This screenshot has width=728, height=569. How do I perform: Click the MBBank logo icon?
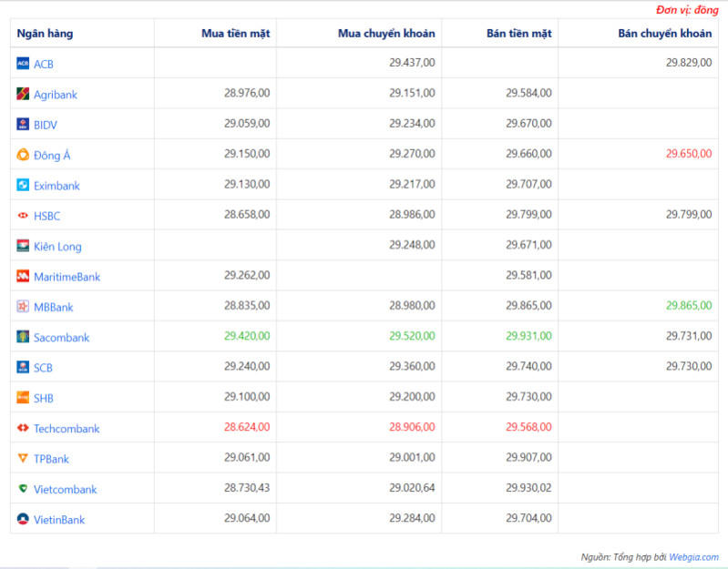pos(23,307)
